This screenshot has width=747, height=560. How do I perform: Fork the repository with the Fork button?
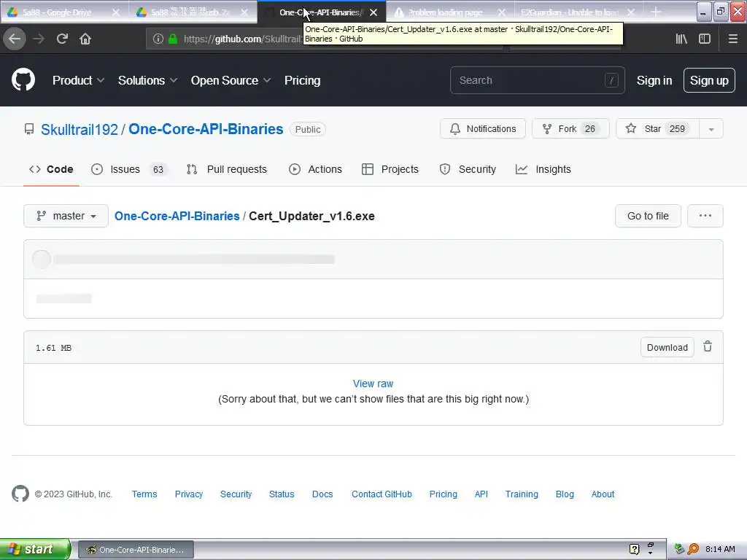point(570,128)
